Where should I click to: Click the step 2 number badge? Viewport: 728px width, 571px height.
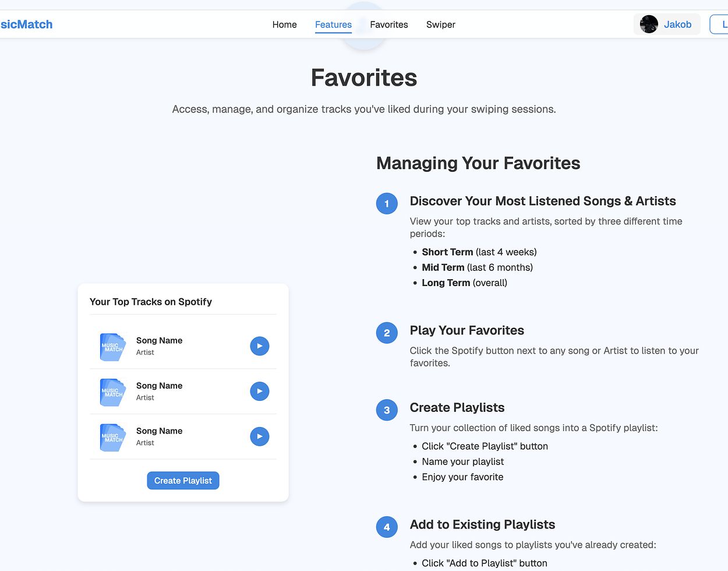[x=387, y=333]
